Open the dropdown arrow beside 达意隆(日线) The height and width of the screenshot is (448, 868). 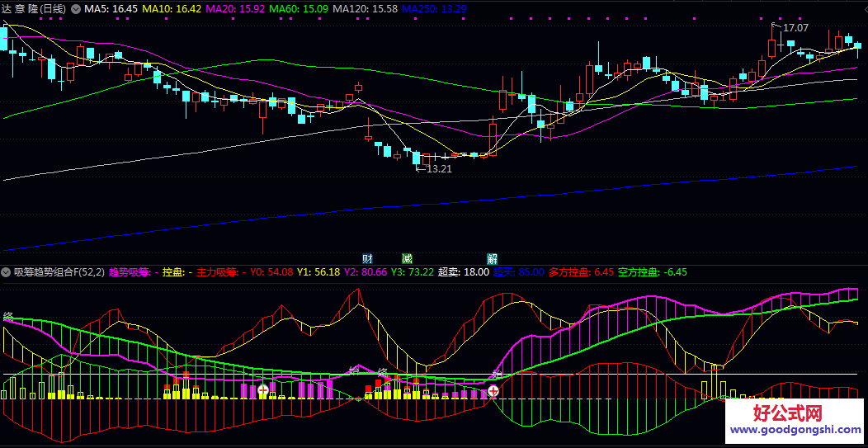[76, 9]
